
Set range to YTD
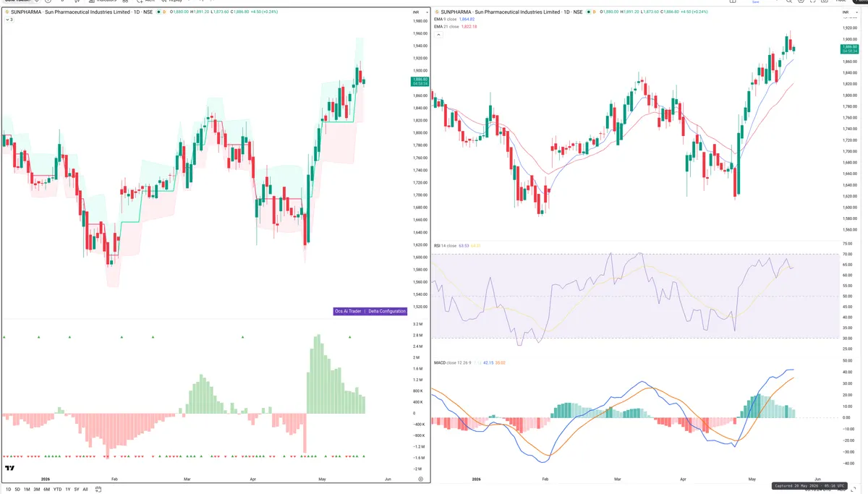(57, 490)
